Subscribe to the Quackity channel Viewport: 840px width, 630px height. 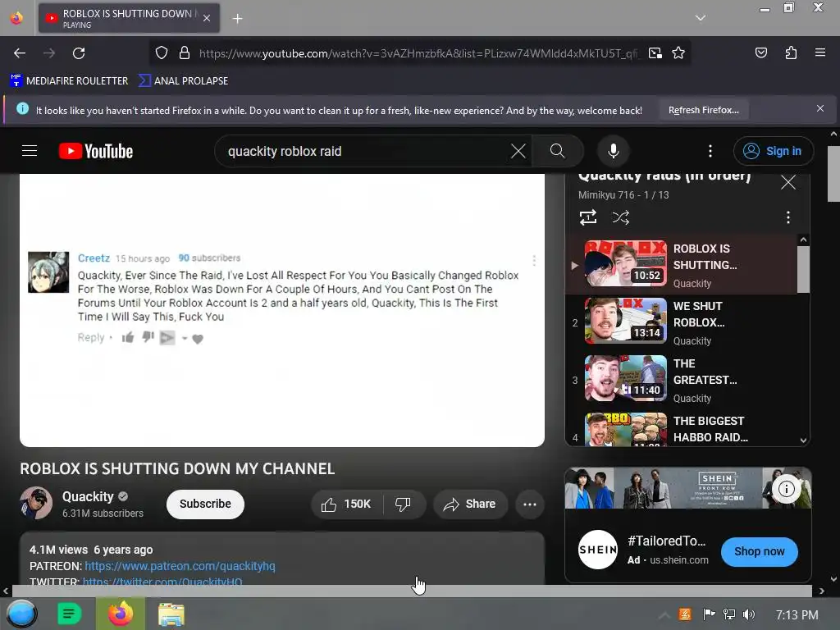[x=205, y=504]
